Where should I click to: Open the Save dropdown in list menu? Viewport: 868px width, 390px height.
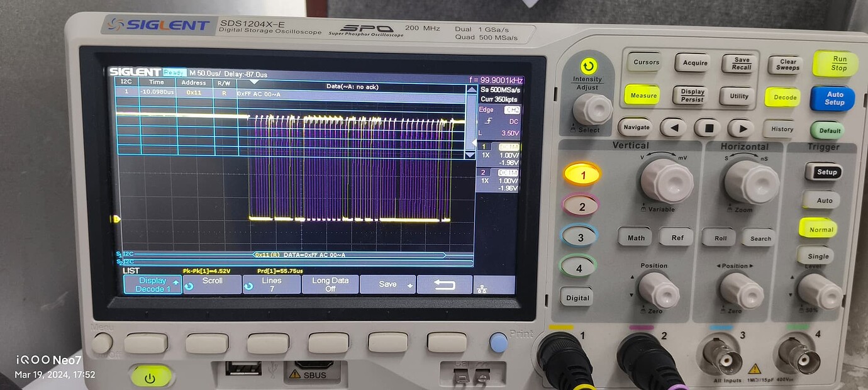click(x=388, y=284)
